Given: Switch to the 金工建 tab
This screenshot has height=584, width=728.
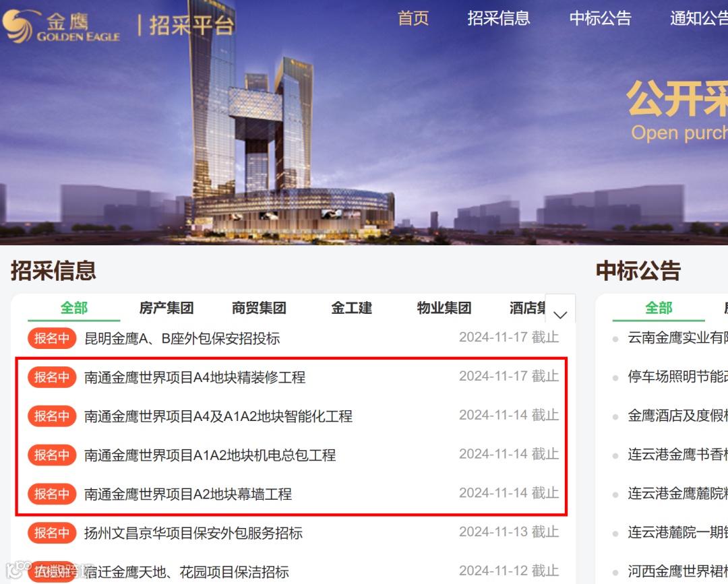Looking at the screenshot, I should [x=351, y=308].
